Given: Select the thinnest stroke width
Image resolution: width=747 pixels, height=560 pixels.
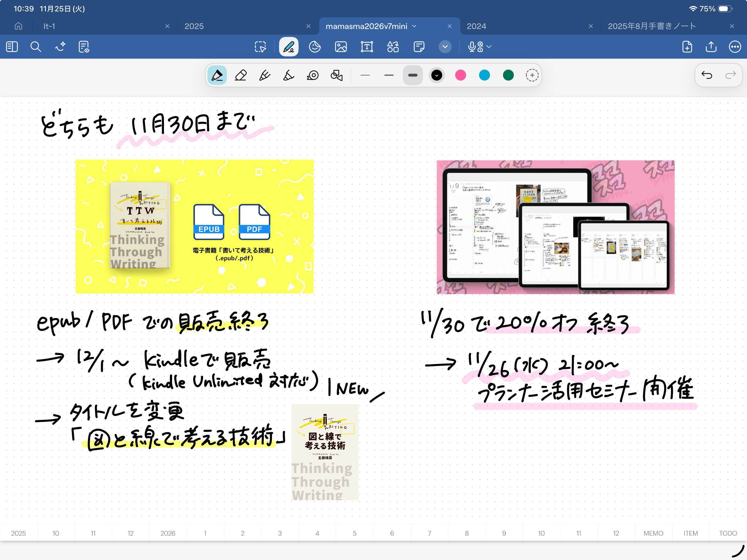Looking at the screenshot, I should point(365,75).
